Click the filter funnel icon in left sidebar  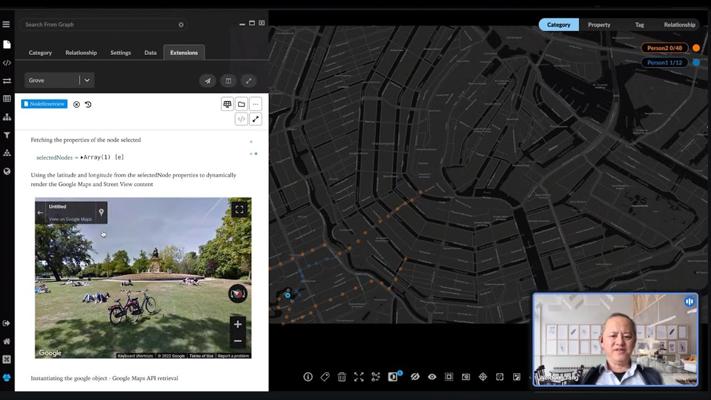coord(7,135)
